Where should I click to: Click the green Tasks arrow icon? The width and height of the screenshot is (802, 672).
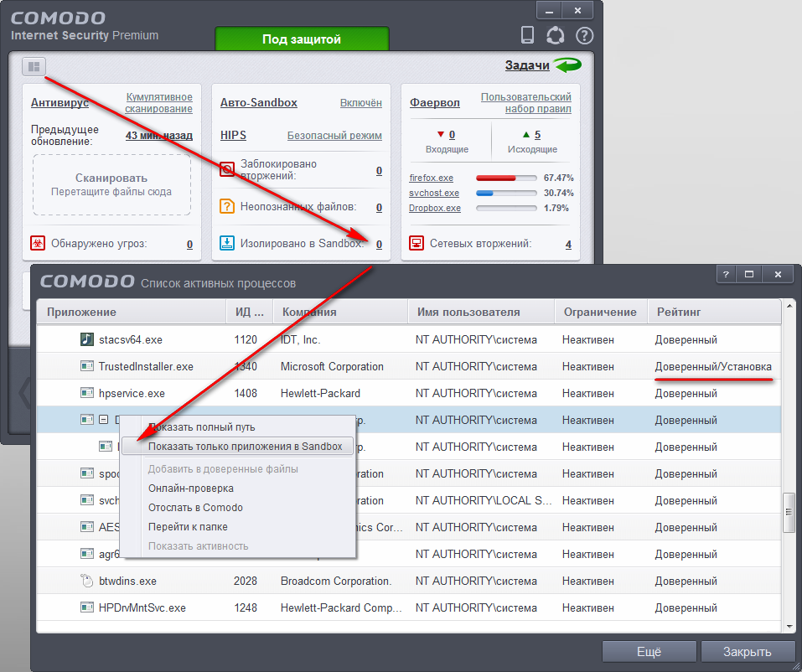coord(568,65)
